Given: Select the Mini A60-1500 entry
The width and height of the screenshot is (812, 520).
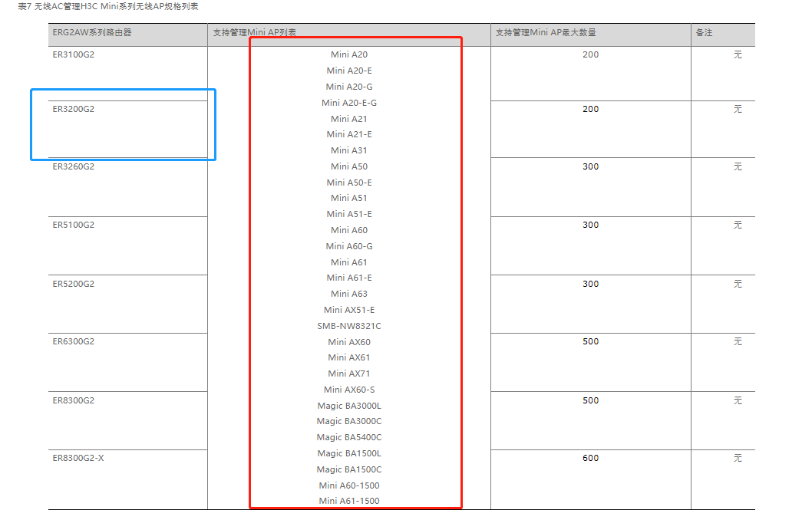Looking at the screenshot, I should (349, 485).
